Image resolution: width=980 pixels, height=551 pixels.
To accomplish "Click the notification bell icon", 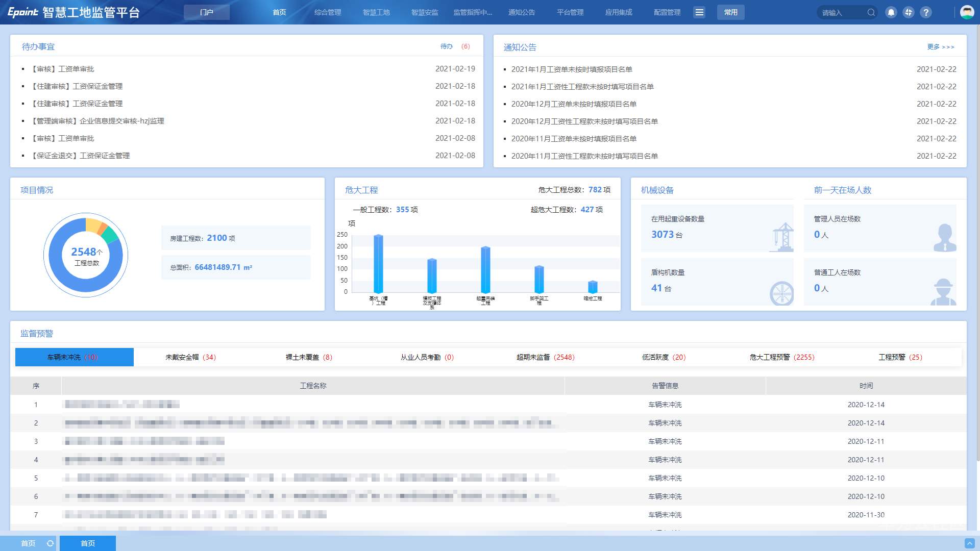I will pos(891,12).
